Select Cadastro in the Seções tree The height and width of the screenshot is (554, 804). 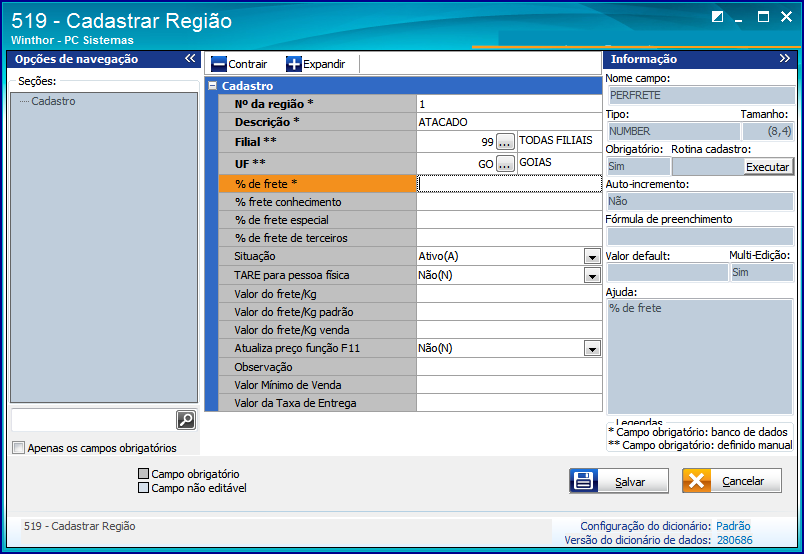click(x=53, y=101)
